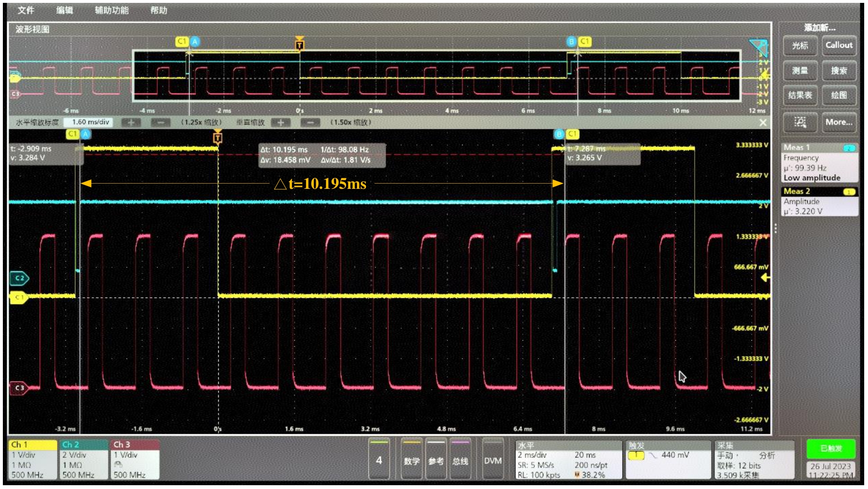Viewport: 868px width, 489px height.
Task: Open the Meas 1 Frequency badge
Action: [819, 163]
